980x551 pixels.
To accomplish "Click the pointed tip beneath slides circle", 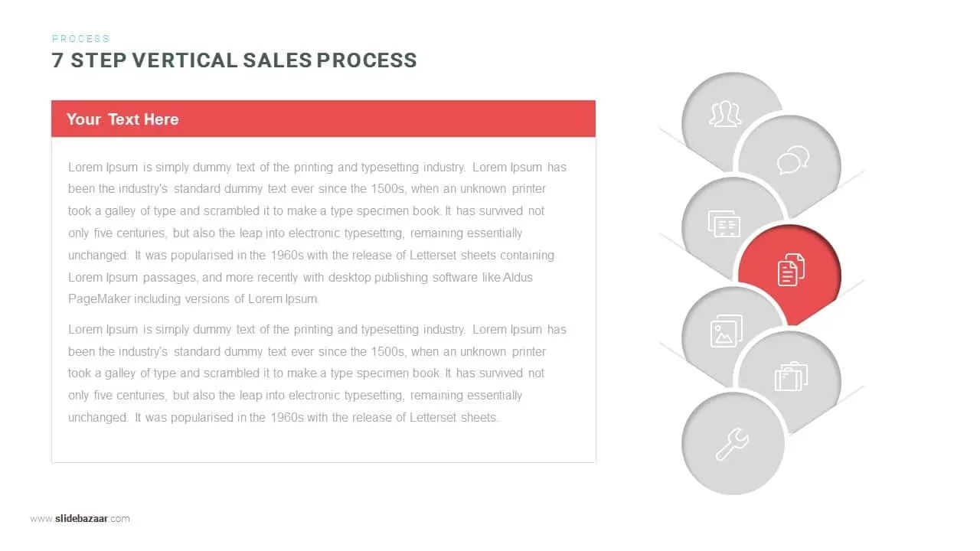I will click(727, 272).
